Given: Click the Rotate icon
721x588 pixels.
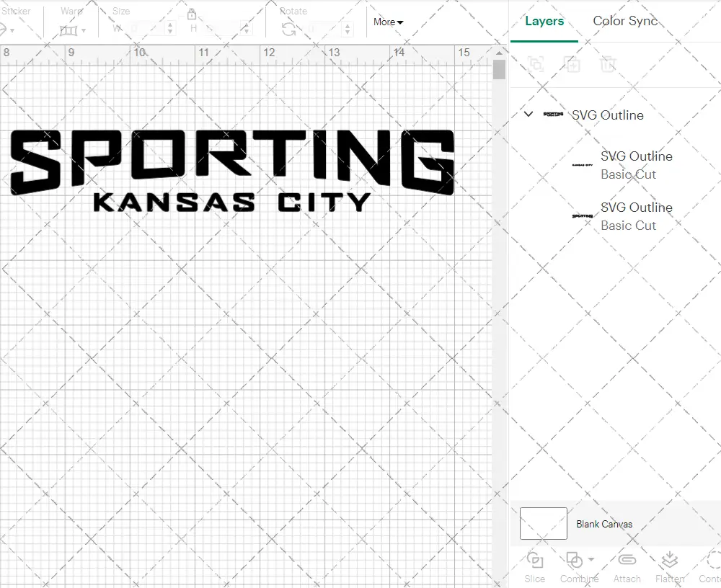Looking at the screenshot, I should click(x=288, y=29).
